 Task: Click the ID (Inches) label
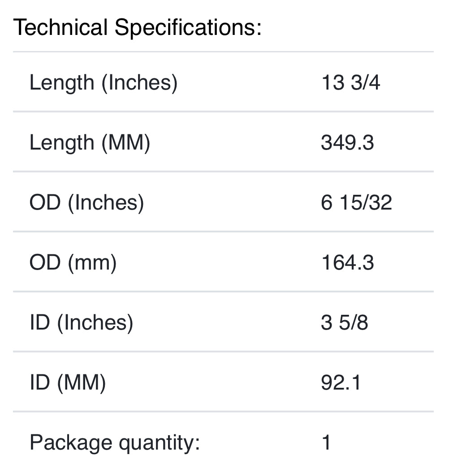81,322
